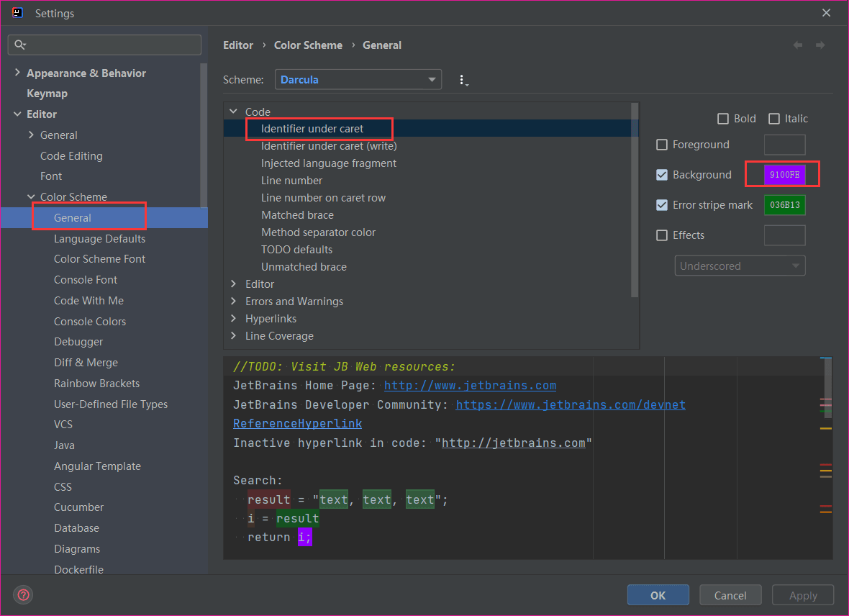The width and height of the screenshot is (849, 616).
Task: Pick the Background color swatch 9100FE
Action: click(x=784, y=175)
